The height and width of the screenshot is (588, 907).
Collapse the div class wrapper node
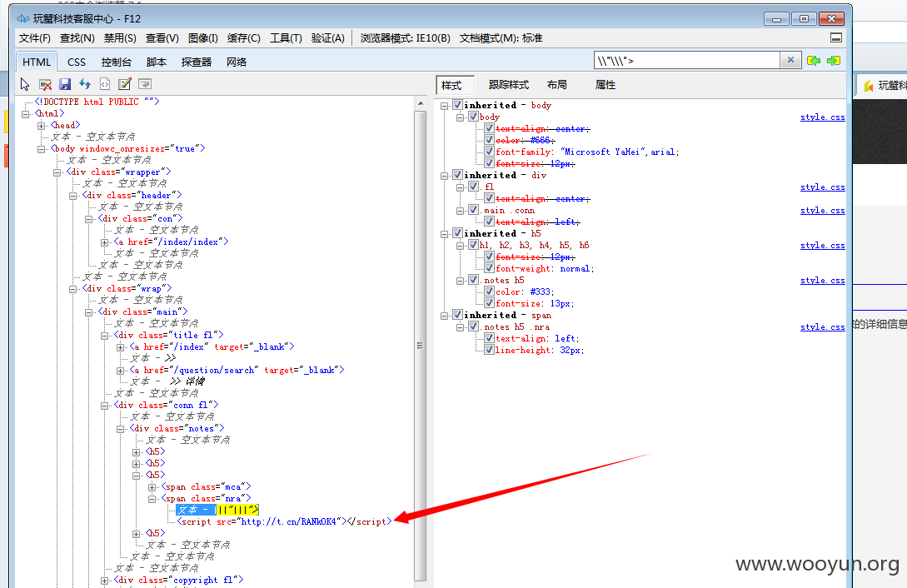[57, 172]
